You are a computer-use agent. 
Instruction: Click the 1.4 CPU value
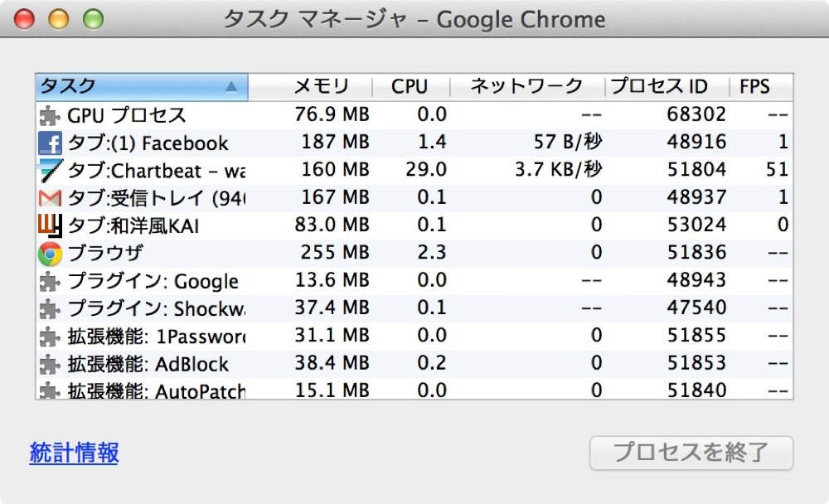(432, 142)
